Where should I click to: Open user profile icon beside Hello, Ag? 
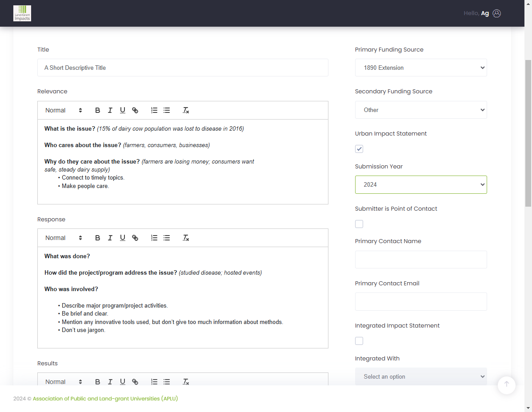pyautogui.click(x=497, y=13)
